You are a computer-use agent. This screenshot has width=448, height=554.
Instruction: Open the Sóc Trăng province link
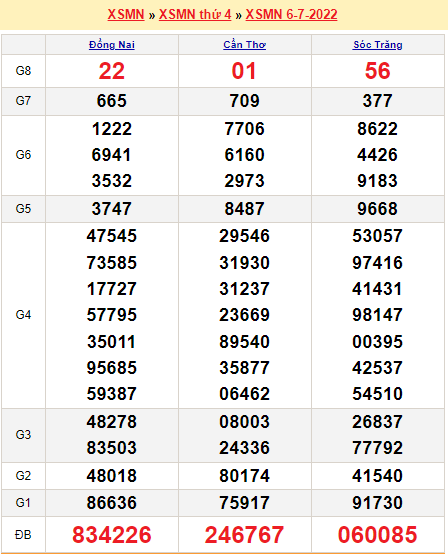[x=378, y=45]
